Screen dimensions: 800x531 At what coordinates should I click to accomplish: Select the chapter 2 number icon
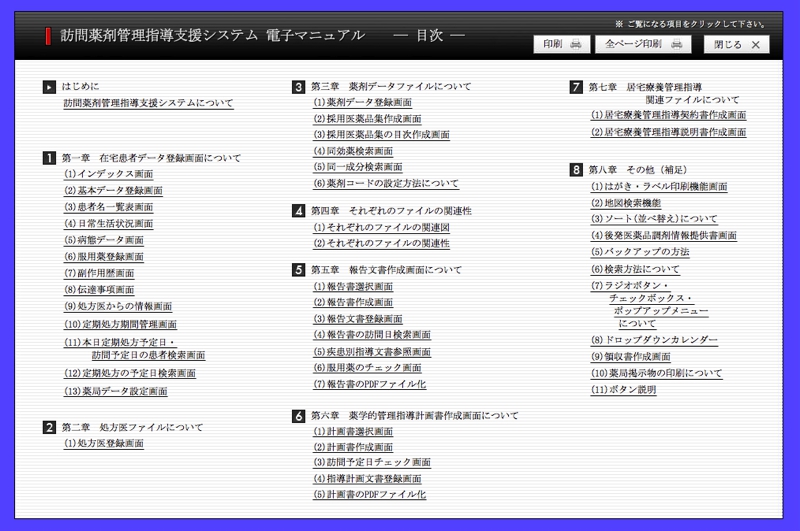(x=49, y=427)
